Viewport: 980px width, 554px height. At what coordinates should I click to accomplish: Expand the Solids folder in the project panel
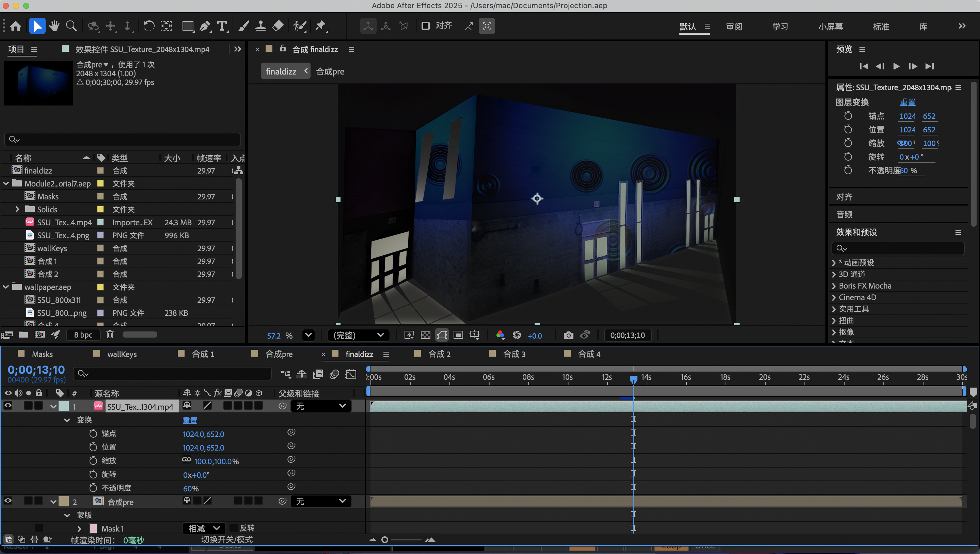click(x=17, y=209)
